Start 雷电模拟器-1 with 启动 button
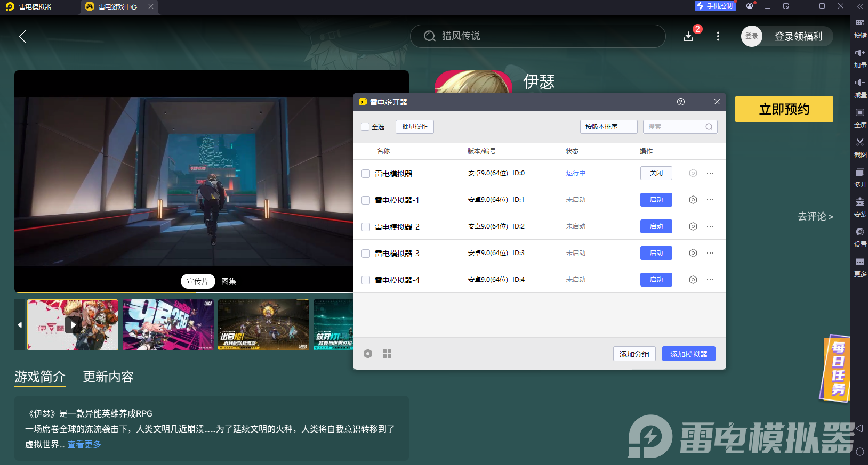The image size is (868, 465). click(656, 200)
